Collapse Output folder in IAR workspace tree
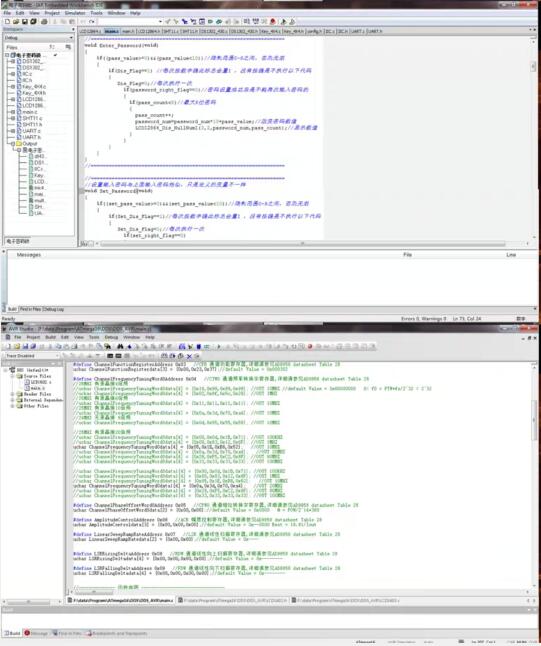The height and width of the screenshot is (646, 541). (x=13, y=144)
